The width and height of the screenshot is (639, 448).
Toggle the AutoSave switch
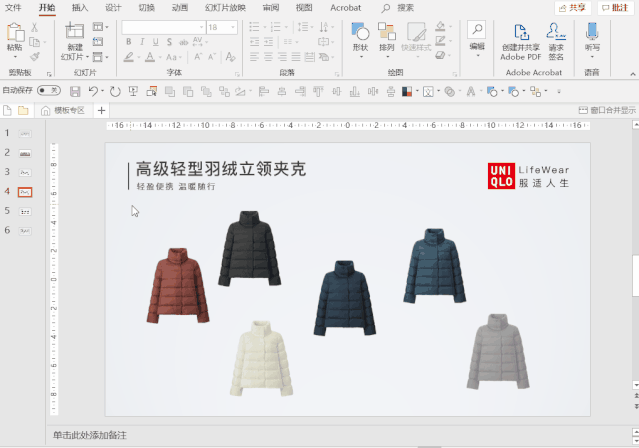click(x=49, y=91)
